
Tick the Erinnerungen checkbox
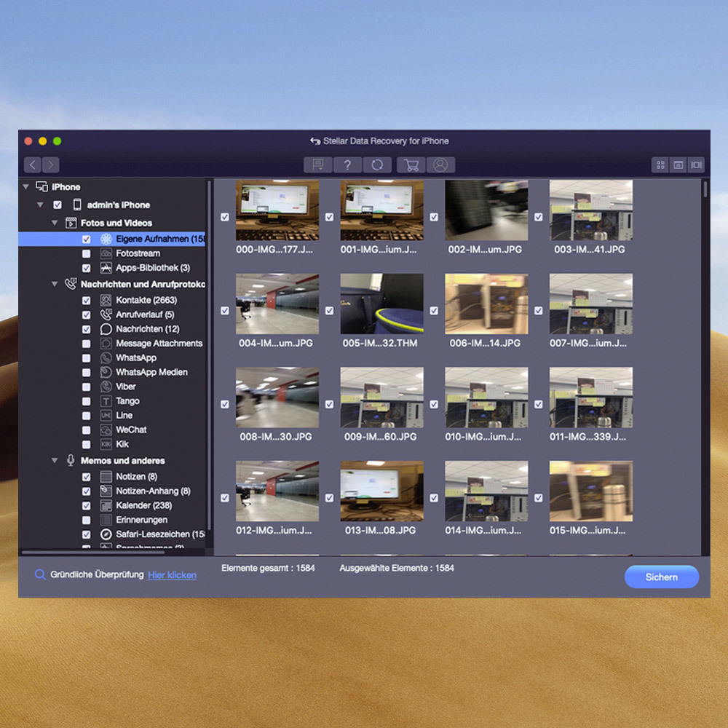87,520
